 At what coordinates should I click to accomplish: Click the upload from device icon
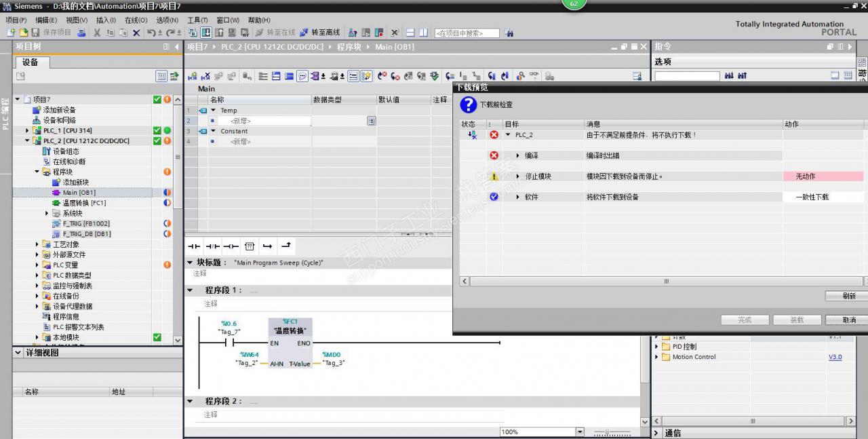pyautogui.click(x=220, y=33)
